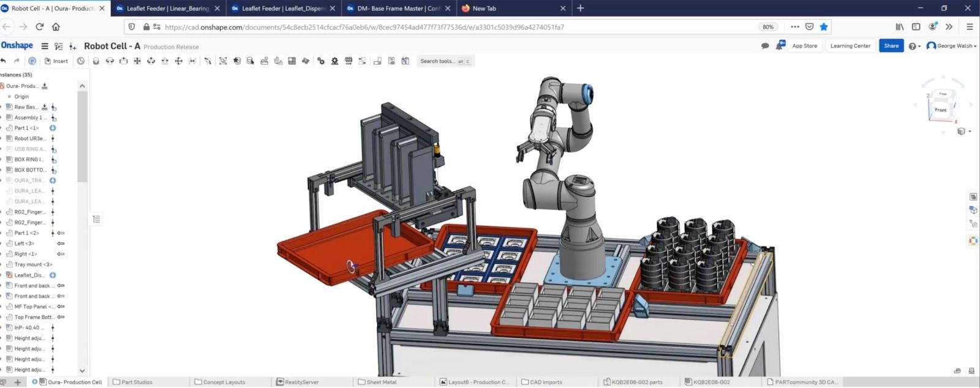Open the Help menu dropdown
Image resolution: width=980 pixels, height=388 pixels.
[914, 47]
